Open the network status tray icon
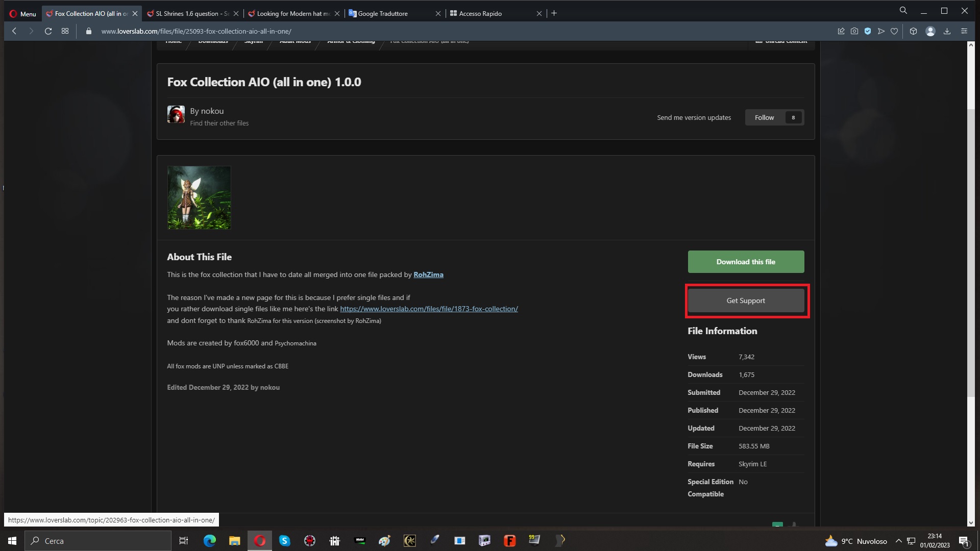980x551 pixels. click(911, 541)
